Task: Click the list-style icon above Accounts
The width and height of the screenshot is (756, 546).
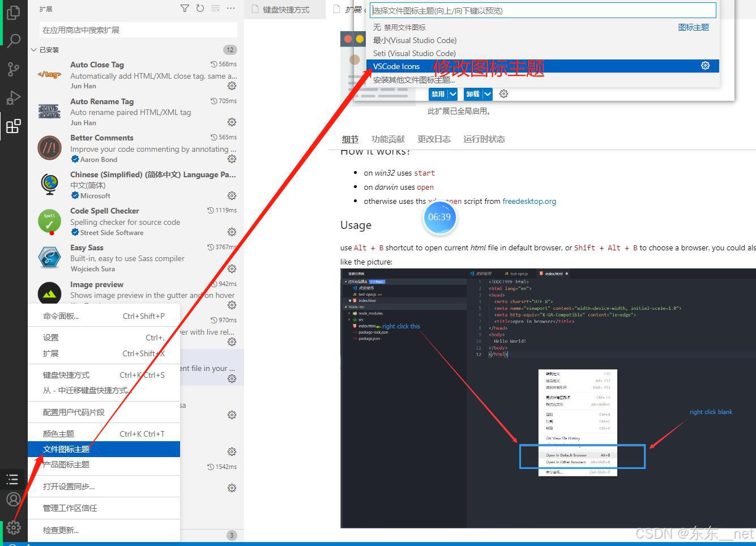Action: pos(13,480)
